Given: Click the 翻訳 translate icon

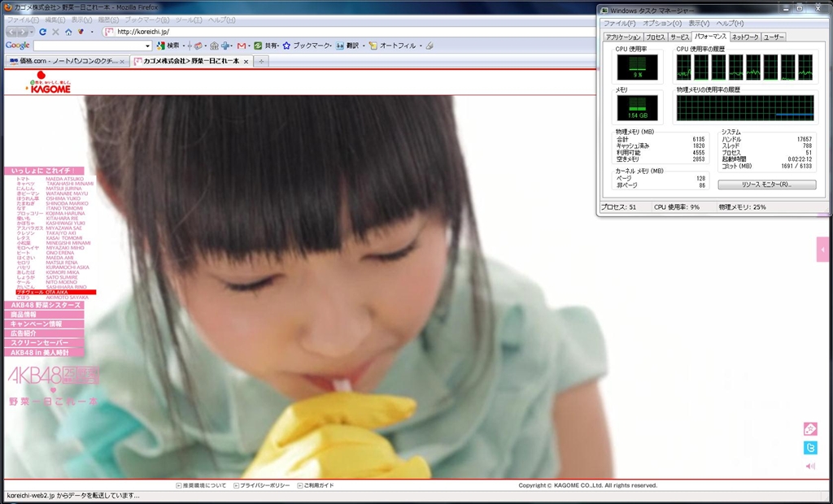Looking at the screenshot, I should [x=340, y=46].
